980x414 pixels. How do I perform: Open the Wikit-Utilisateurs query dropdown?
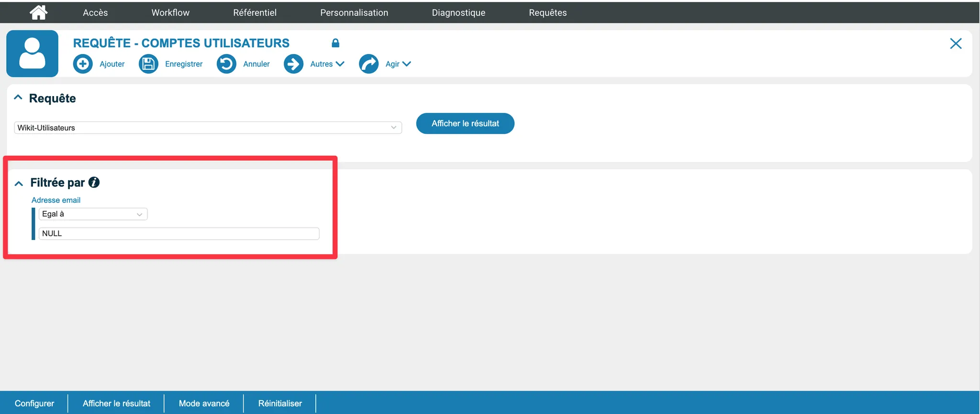tap(208, 128)
